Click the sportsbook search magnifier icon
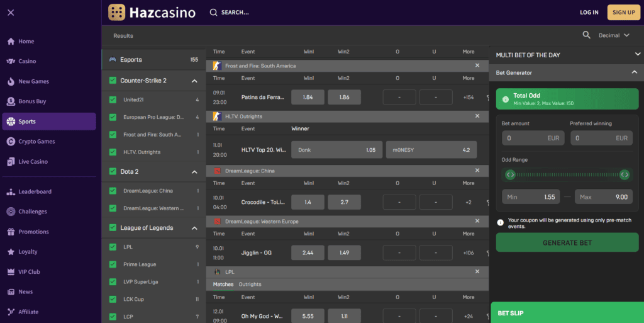Image resolution: width=644 pixels, height=323 pixels. point(587,35)
